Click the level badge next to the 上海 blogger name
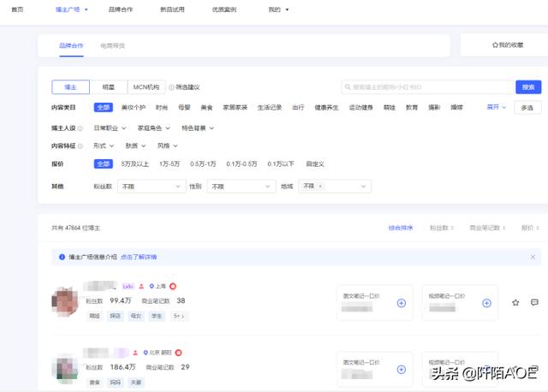 click(128, 286)
